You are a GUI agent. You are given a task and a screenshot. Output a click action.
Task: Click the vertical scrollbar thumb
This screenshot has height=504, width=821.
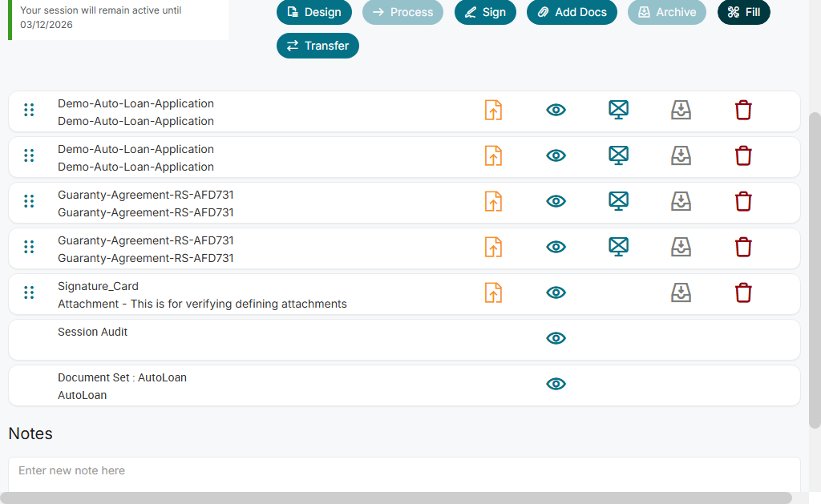tap(815, 270)
